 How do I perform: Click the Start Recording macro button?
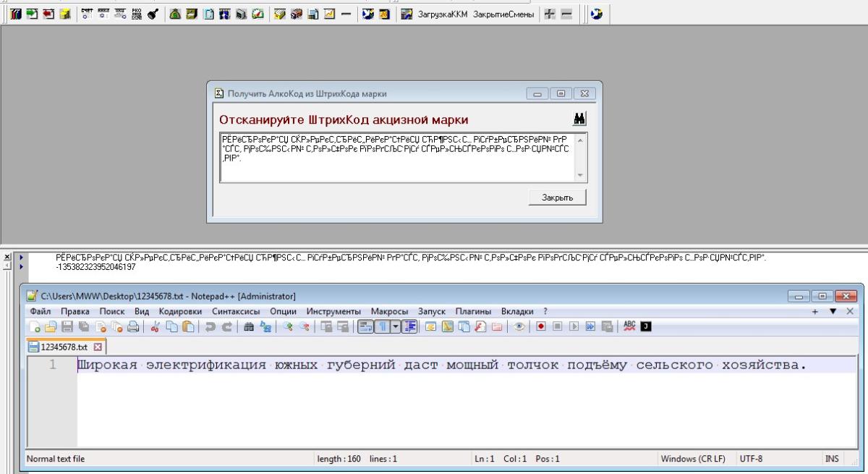point(540,327)
